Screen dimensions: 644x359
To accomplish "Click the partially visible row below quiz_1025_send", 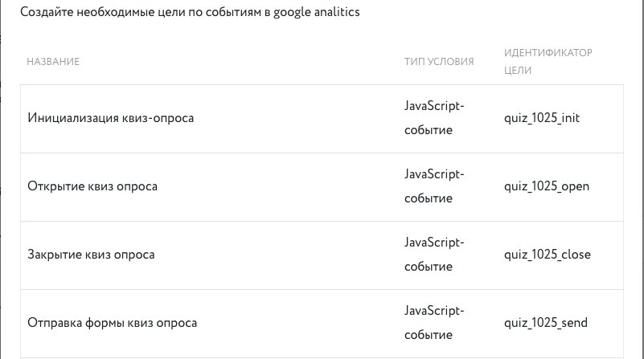I will 322,357.
